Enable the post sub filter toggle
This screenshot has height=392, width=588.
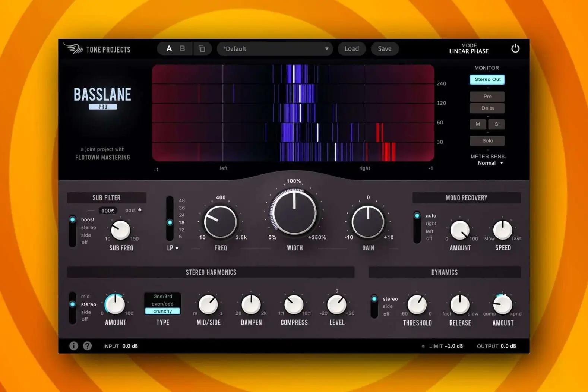point(140,210)
